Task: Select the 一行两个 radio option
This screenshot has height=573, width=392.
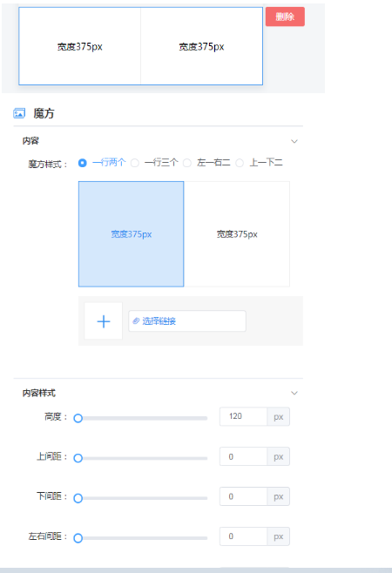Action: click(82, 163)
